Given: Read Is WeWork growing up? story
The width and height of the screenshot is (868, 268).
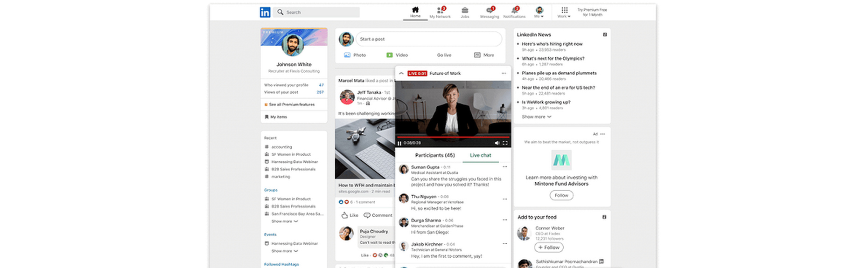Looking at the screenshot, I should [546, 102].
